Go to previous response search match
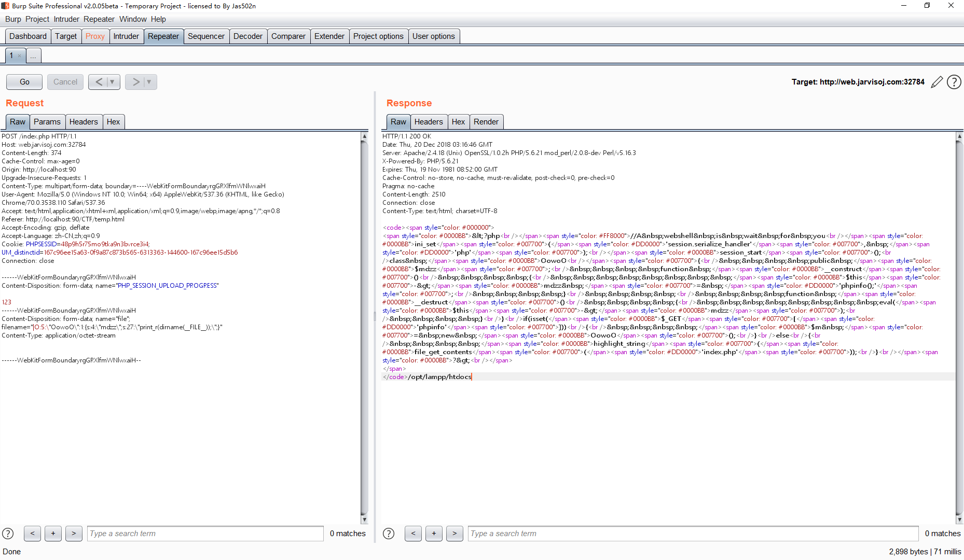Viewport: 964px width, 560px height. (x=413, y=534)
